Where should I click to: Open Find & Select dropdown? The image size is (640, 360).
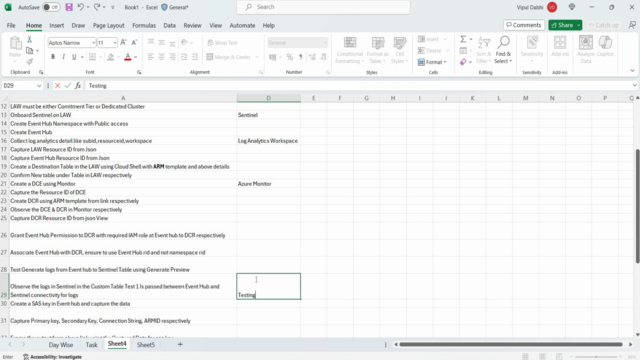(503, 58)
